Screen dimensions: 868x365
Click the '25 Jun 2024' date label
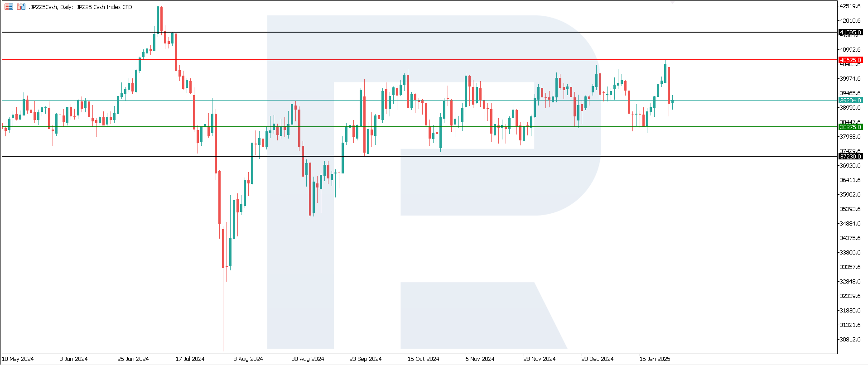click(133, 359)
